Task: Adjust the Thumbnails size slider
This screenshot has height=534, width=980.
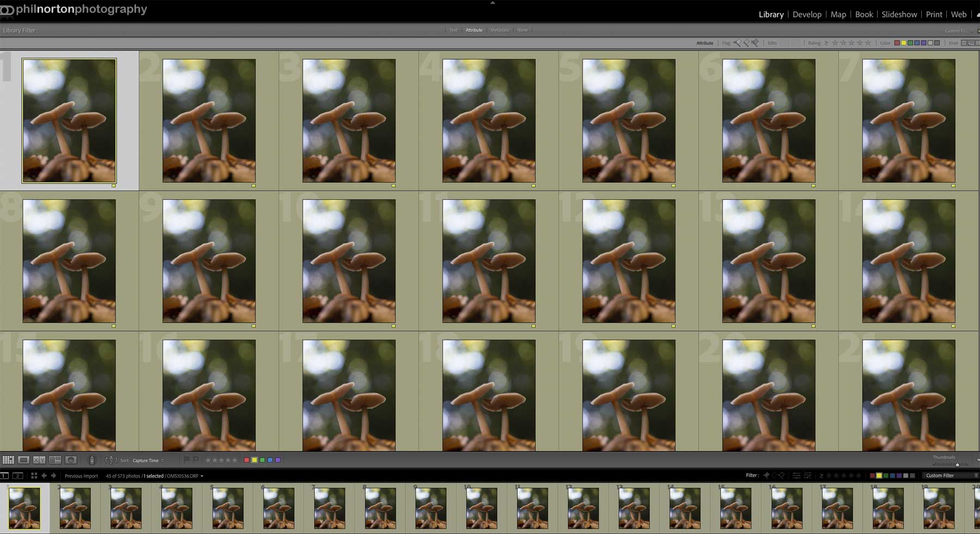Action: click(957, 465)
